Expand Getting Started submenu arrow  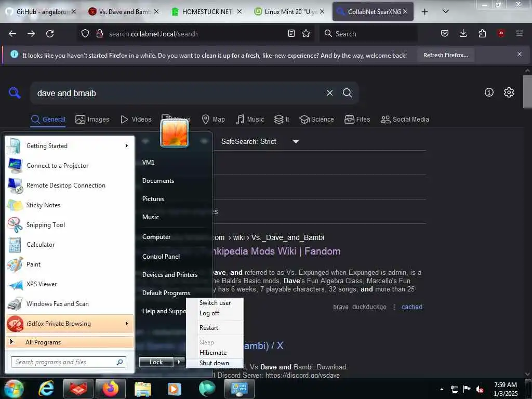coord(127,146)
